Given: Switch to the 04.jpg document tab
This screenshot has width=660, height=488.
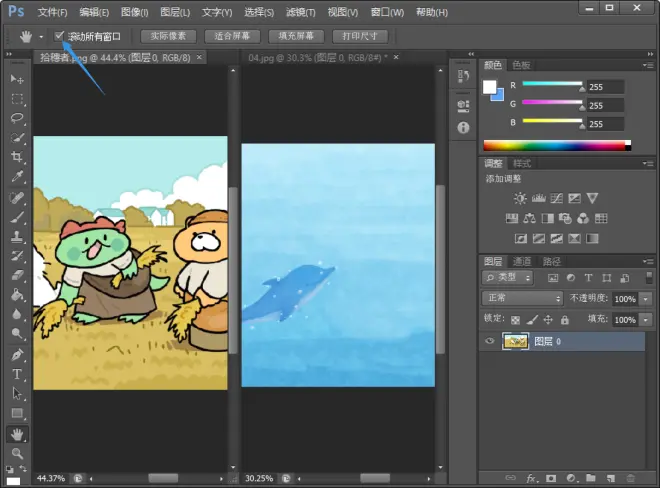Looking at the screenshot, I should tap(318, 58).
